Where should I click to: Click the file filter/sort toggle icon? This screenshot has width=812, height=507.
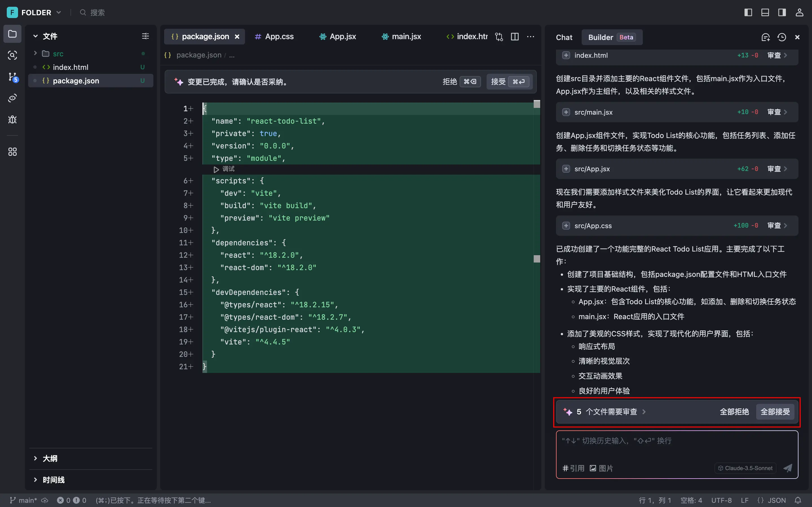tap(145, 36)
